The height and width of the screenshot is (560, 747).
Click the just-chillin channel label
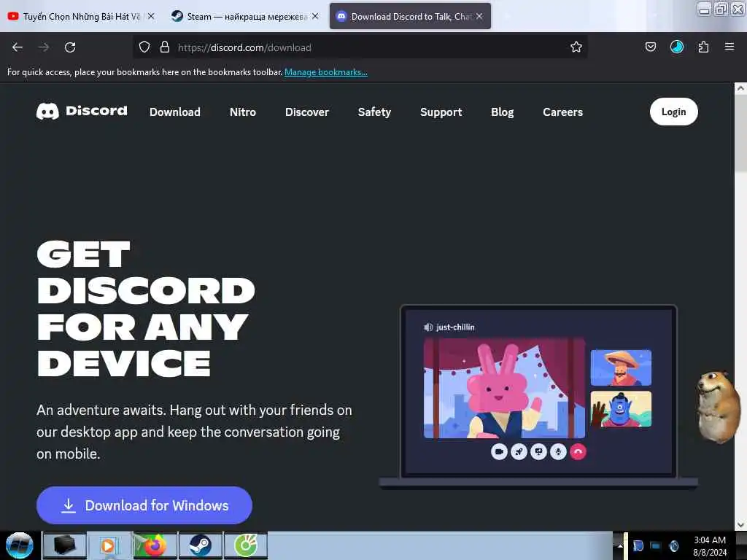(455, 327)
